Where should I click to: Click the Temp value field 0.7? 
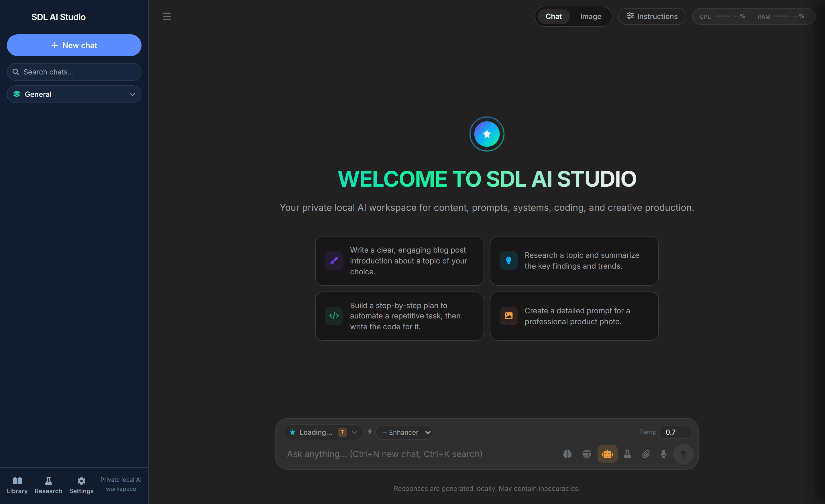674,432
